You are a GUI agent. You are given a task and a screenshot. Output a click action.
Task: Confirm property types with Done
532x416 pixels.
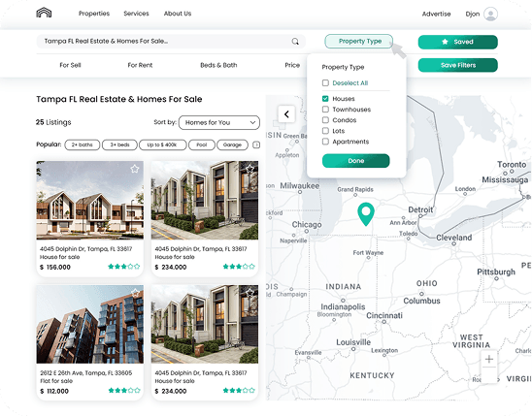tap(356, 161)
